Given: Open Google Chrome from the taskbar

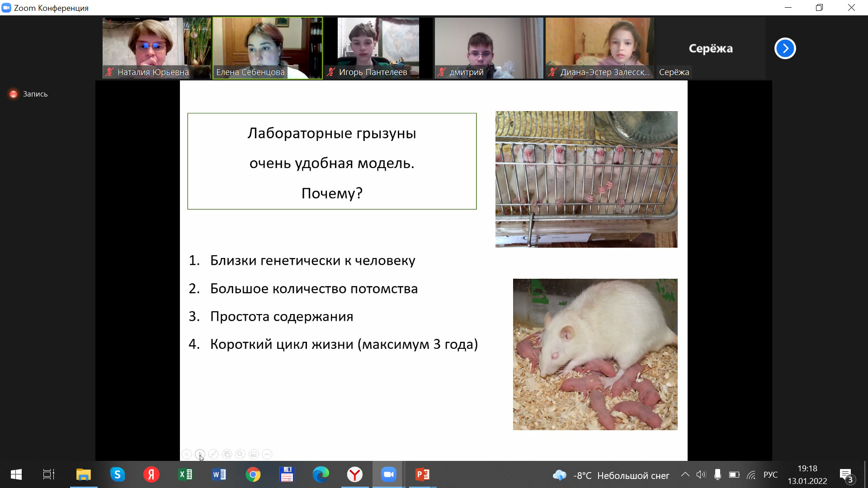Looking at the screenshot, I should tap(253, 474).
